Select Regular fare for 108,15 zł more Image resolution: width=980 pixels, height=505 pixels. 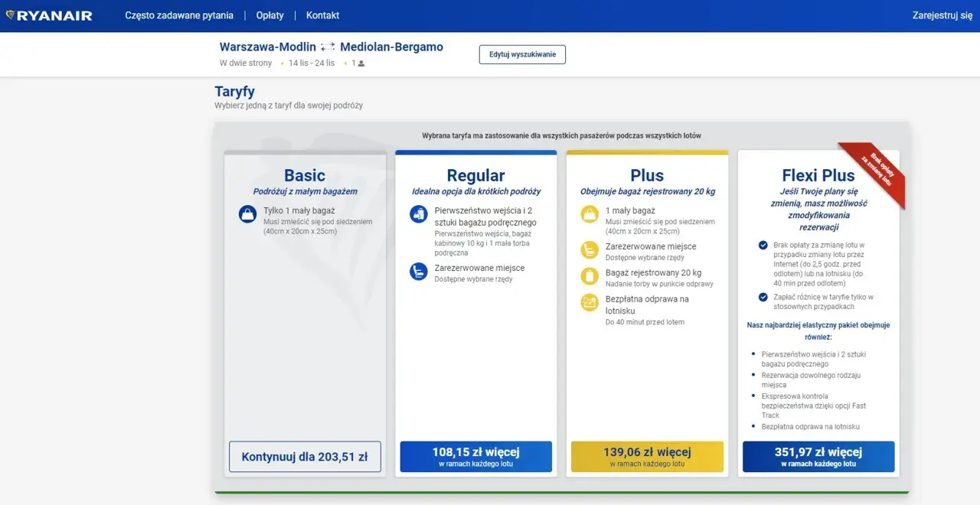point(476,457)
